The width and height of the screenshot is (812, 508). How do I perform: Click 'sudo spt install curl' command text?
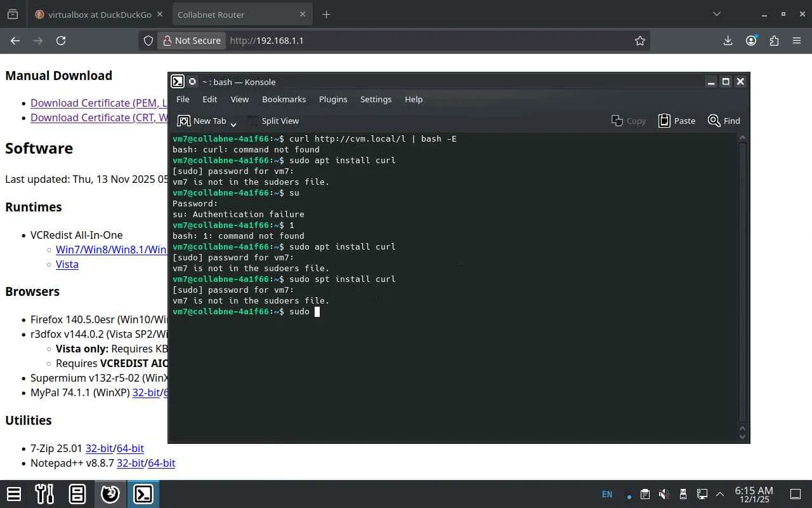(343, 279)
